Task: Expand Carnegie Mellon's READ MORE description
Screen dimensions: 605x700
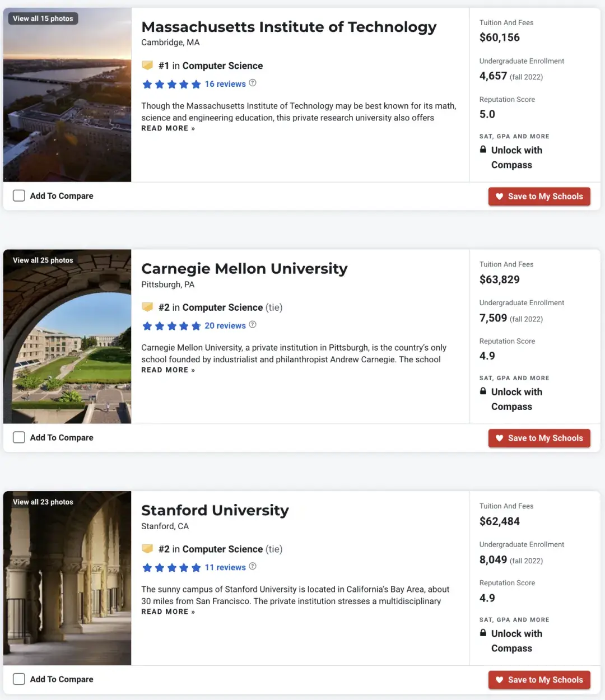Action: click(x=167, y=370)
